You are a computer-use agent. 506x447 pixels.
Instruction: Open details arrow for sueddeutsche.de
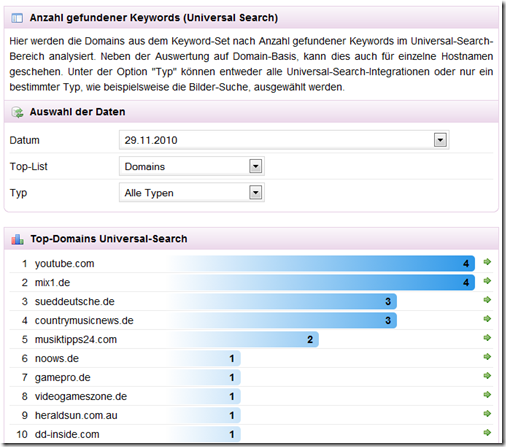point(487,300)
